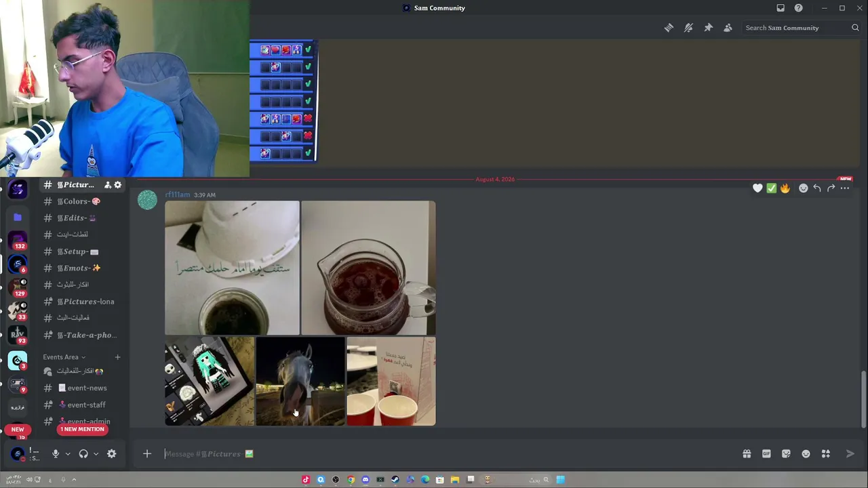Create channel in Events Area

(x=117, y=357)
